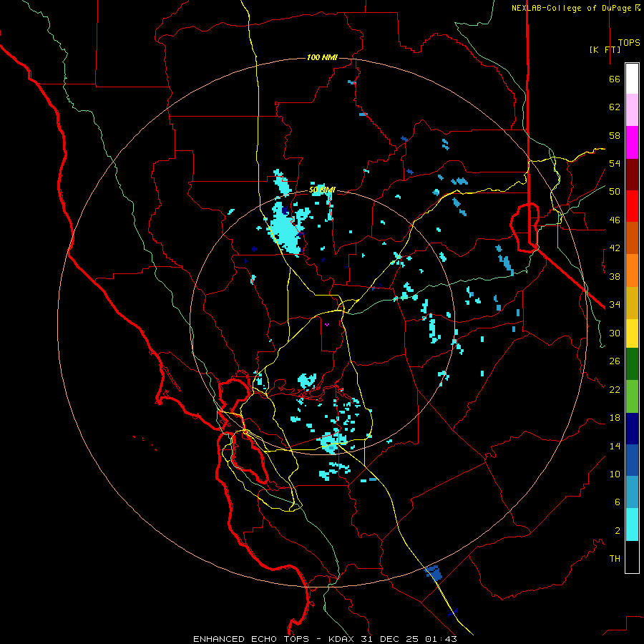
Task: Click the bright red 50 kft legend swatch
Action: [x=632, y=206]
